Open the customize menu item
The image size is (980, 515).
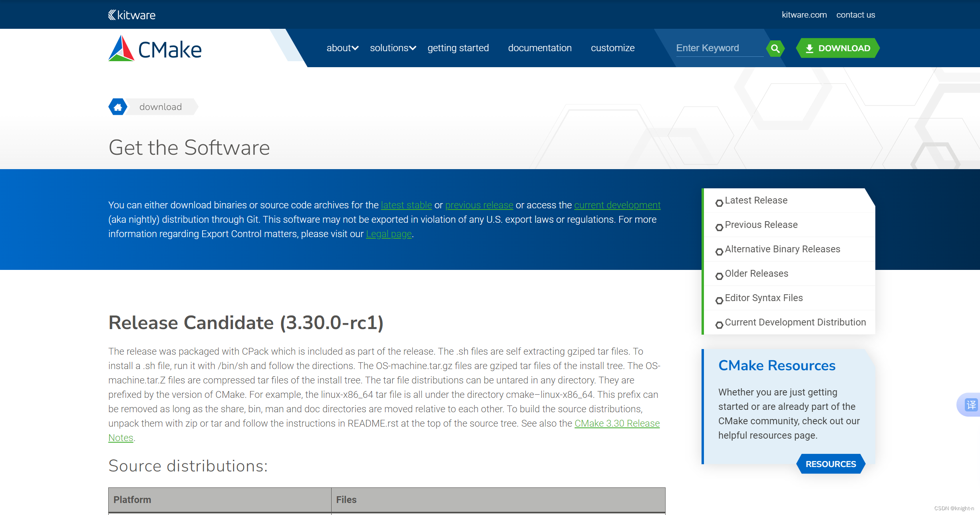click(612, 48)
